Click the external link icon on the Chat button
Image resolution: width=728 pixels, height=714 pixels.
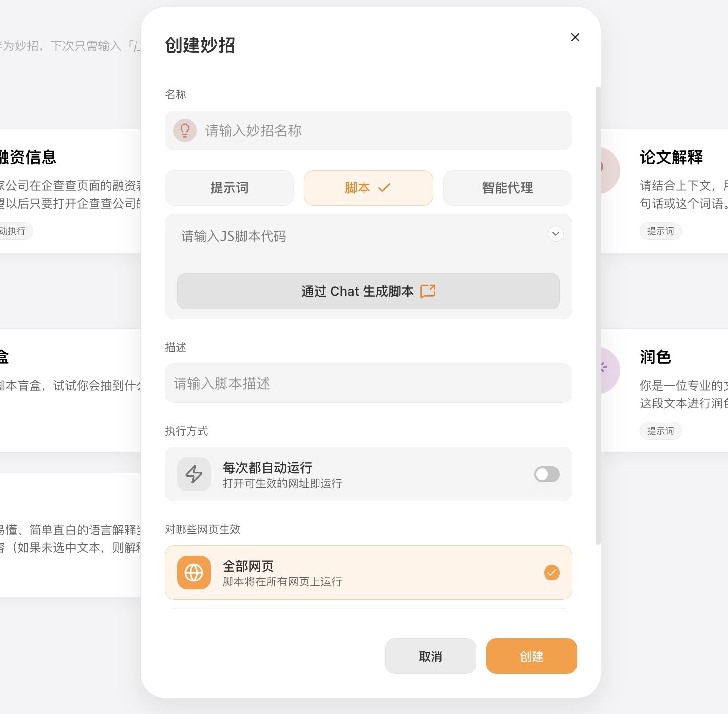(427, 291)
